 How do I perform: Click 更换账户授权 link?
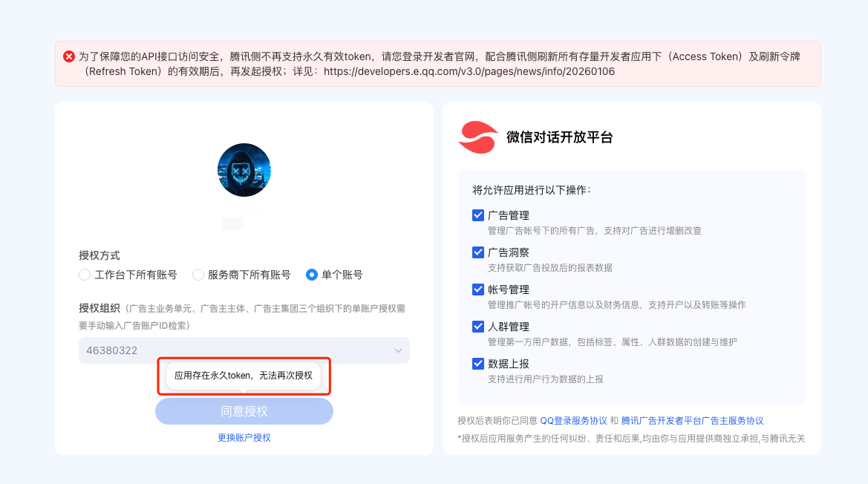click(244, 437)
